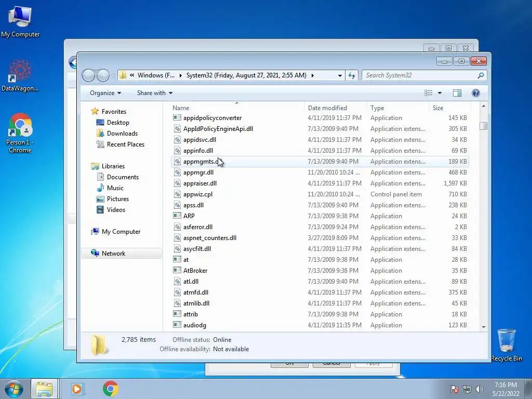Select appraiser.dll file
Image resolution: width=532 pixels, height=399 pixels.
(320, 183)
